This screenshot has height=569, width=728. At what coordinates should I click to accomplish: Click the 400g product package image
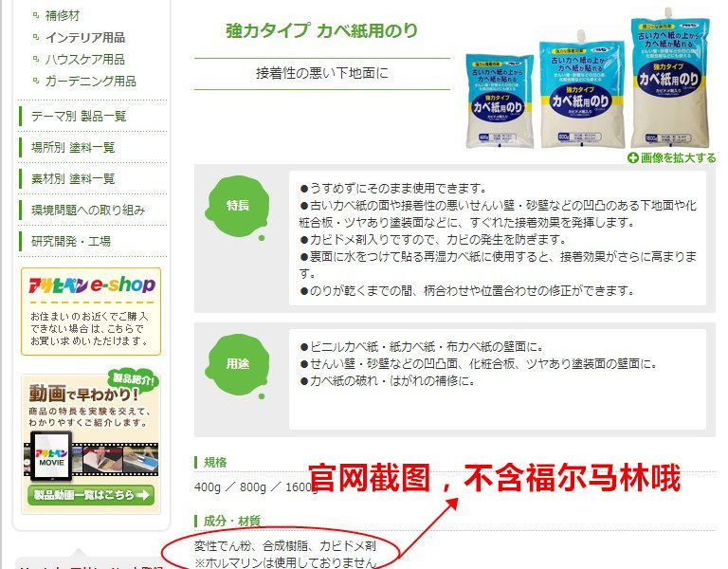click(x=500, y=101)
